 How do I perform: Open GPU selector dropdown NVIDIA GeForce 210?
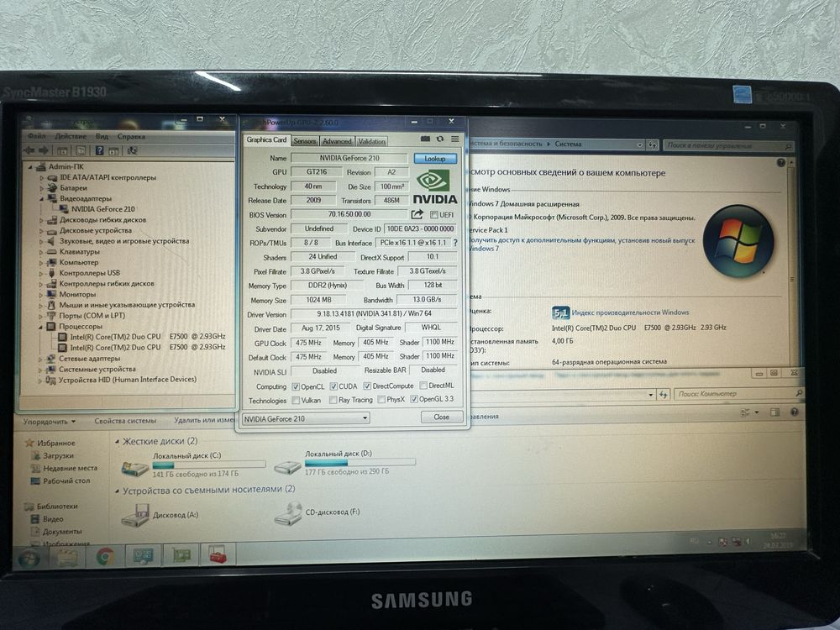(306, 418)
